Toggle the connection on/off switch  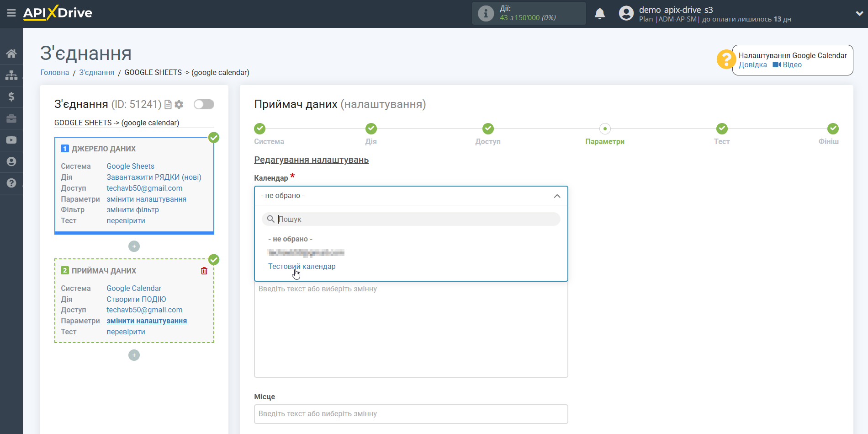(204, 104)
